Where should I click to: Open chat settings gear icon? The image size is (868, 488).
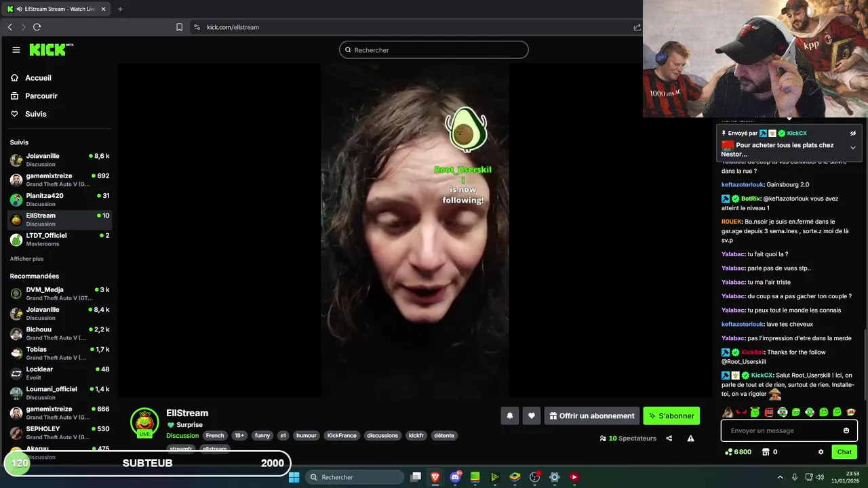[x=821, y=452]
